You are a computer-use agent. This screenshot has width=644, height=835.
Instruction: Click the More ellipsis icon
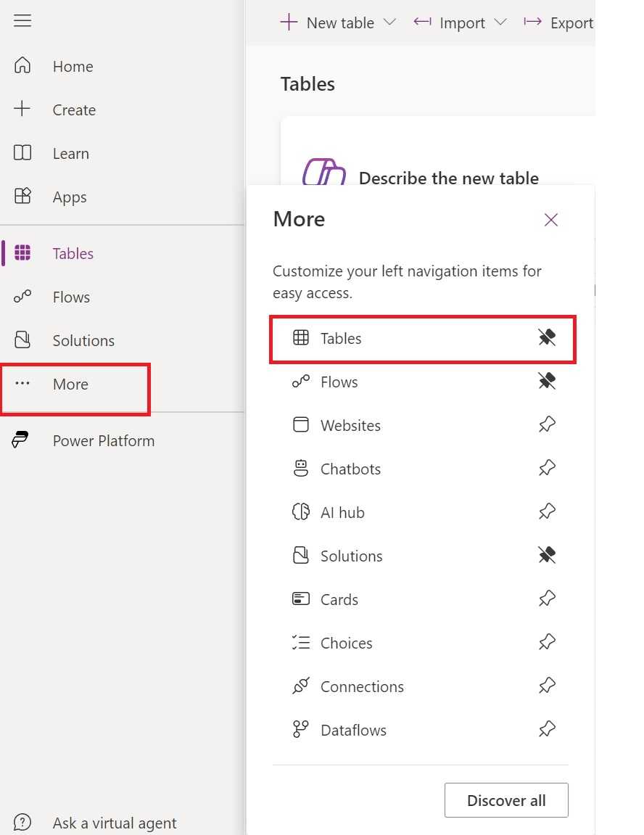(22, 384)
